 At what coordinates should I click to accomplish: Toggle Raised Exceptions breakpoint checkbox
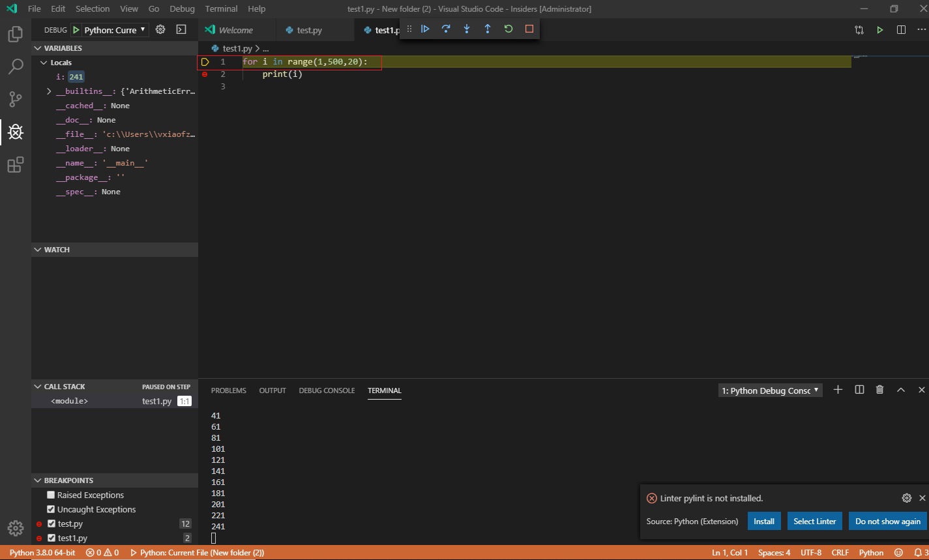point(51,495)
